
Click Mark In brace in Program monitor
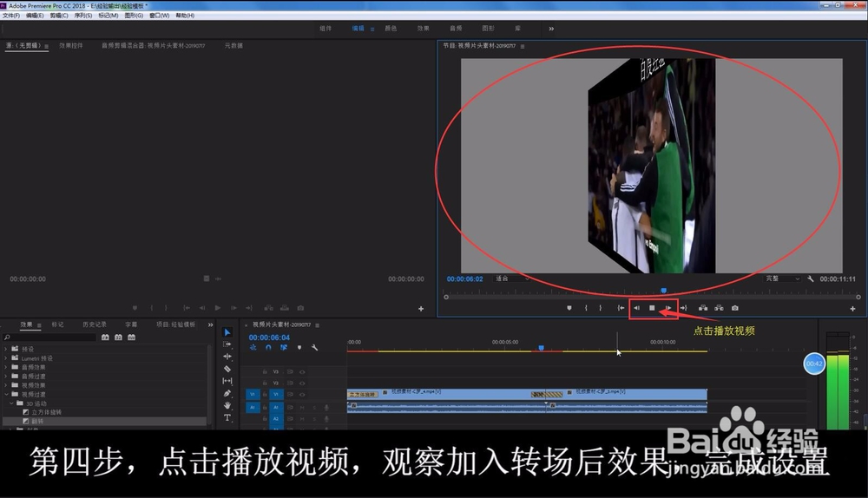pyautogui.click(x=586, y=308)
